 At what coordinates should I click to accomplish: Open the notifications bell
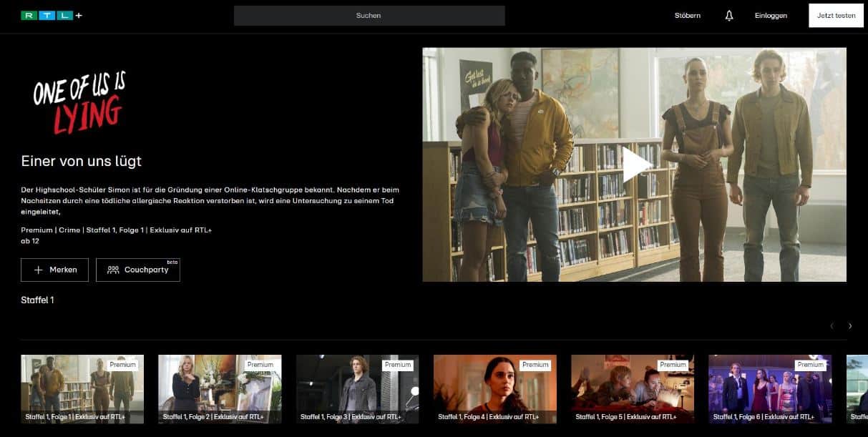coord(729,16)
